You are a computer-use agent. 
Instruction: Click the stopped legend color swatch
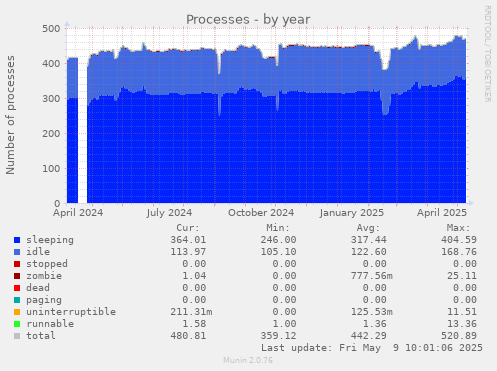[x=17, y=264]
